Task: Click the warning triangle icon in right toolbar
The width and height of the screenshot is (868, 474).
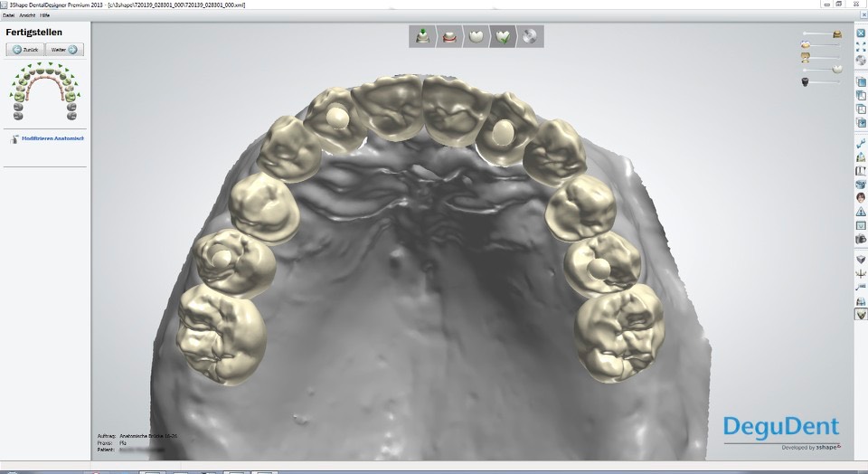Action: pyautogui.click(x=861, y=212)
